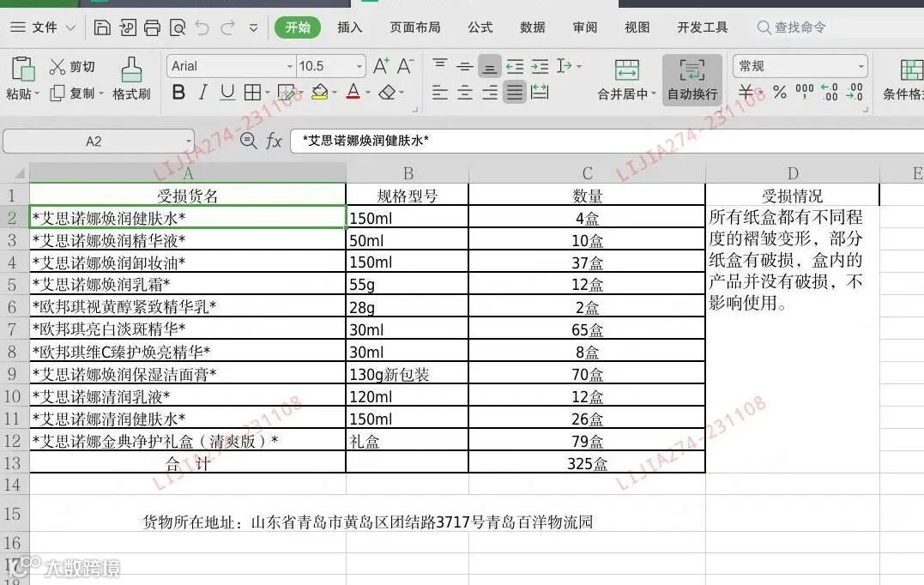This screenshot has width=924, height=585.
Task: Apply percent style icon
Action: point(780,93)
